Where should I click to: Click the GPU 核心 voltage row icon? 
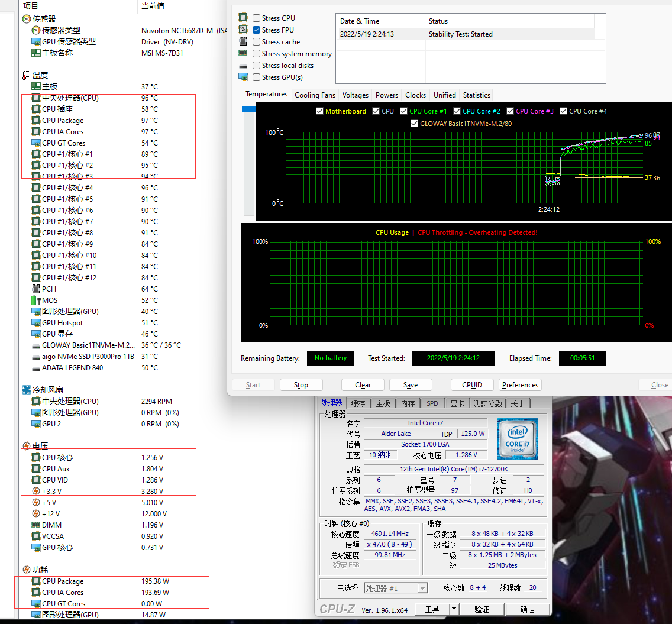(x=36, y=547)
